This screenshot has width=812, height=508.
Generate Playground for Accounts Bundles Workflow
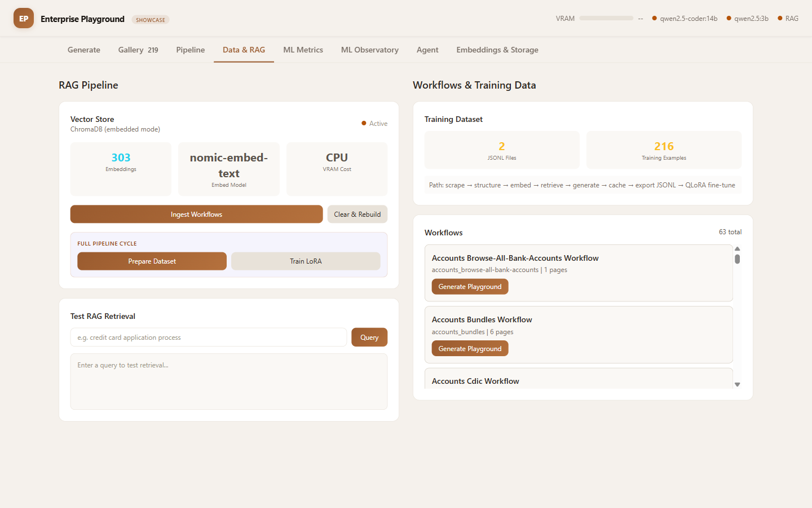(470, 349)
